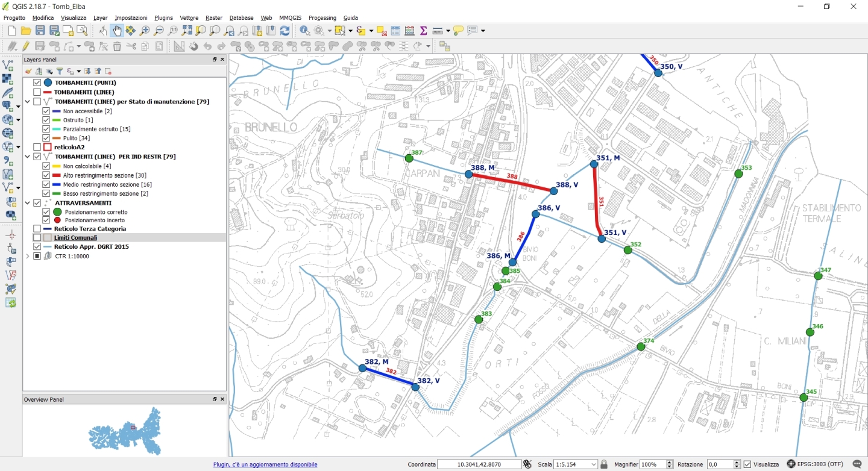Open the attribute table icon
Screen dimensions: 868x471
[395, 31]
